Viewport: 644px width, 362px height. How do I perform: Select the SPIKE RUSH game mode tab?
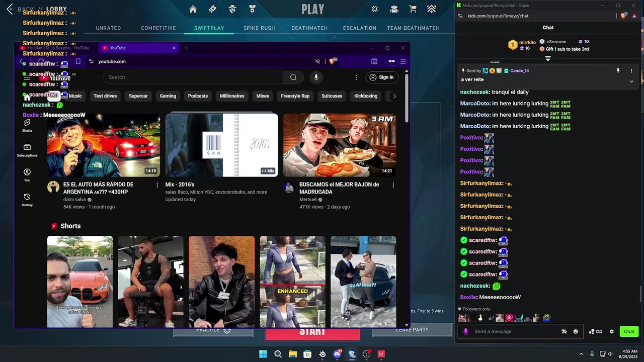coord(259,28)
